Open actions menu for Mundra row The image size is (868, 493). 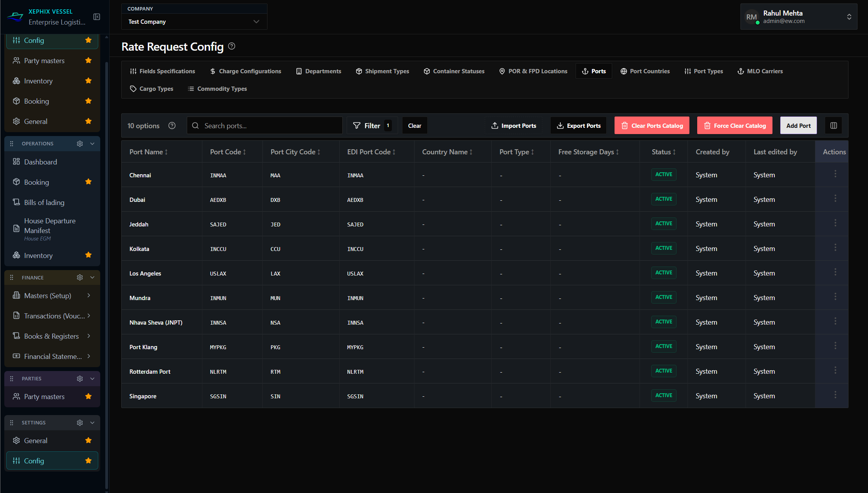(x=835, y=297)
